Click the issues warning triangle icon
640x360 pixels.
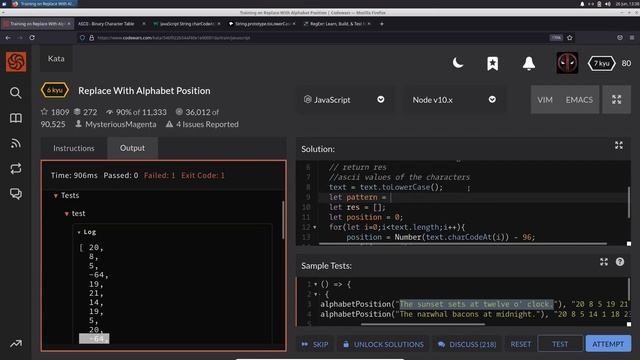point(169,124)
